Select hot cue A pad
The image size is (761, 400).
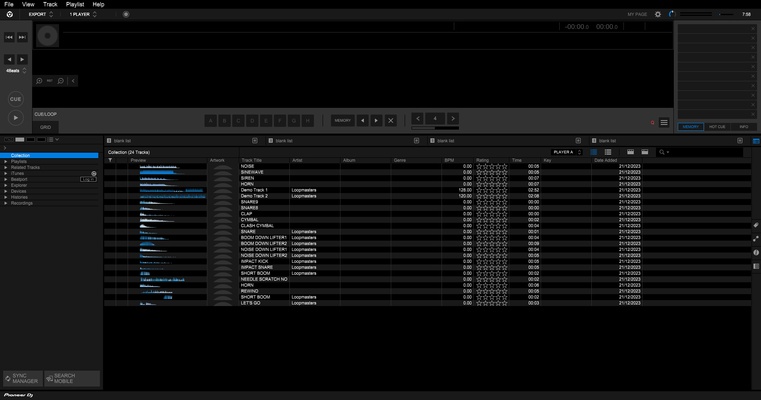(211, 120)
